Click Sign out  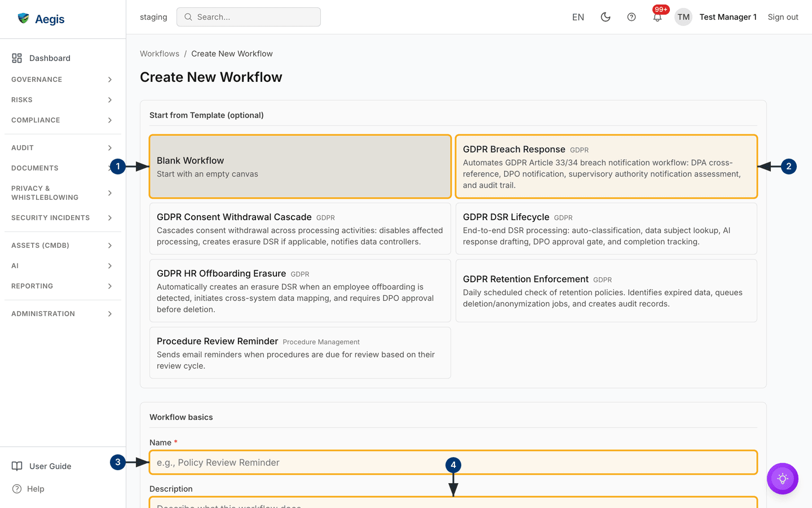tap(783, 17)
